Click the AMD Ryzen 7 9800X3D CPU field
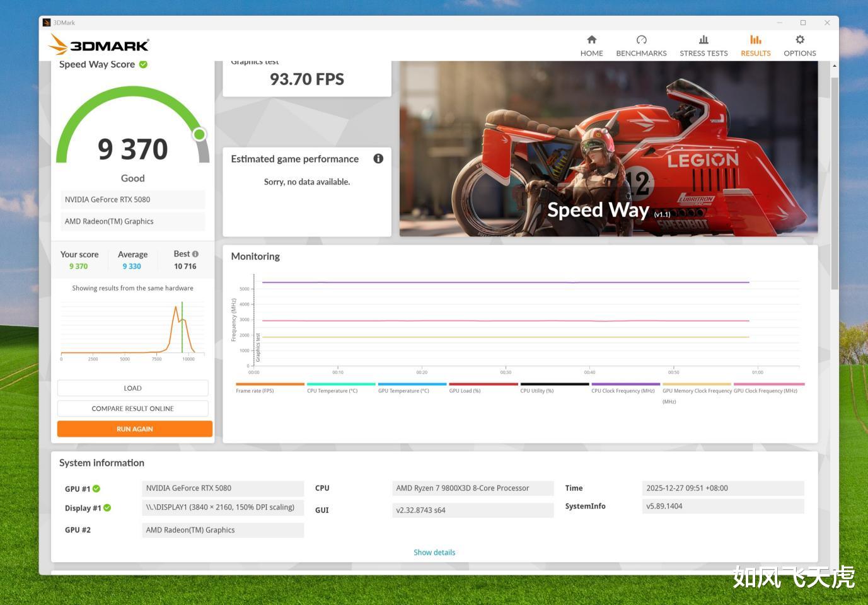 pos(473,488)
